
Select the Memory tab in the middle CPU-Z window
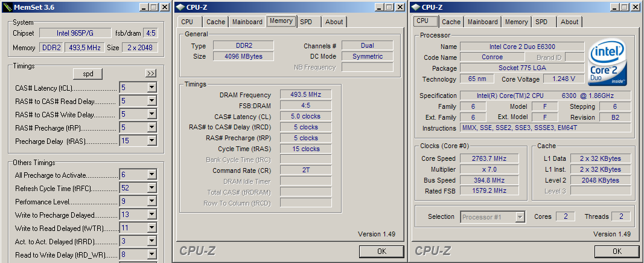pos(281,21)
